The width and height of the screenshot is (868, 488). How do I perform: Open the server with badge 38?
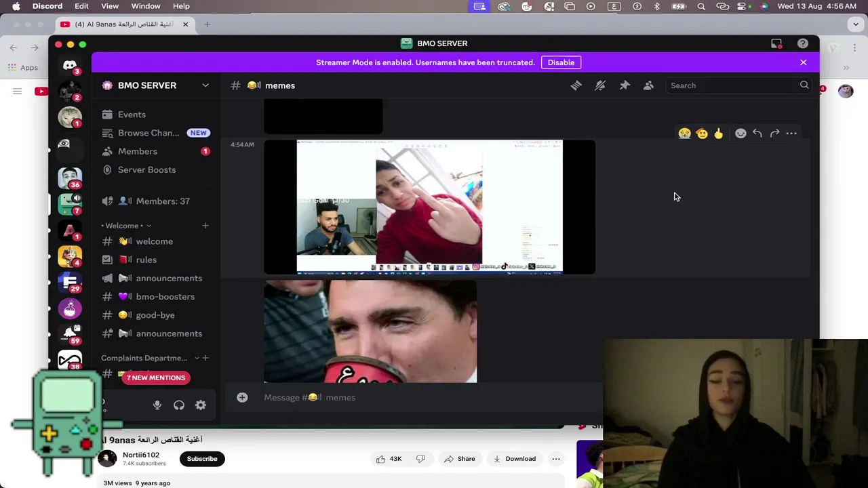coord(70,361)
